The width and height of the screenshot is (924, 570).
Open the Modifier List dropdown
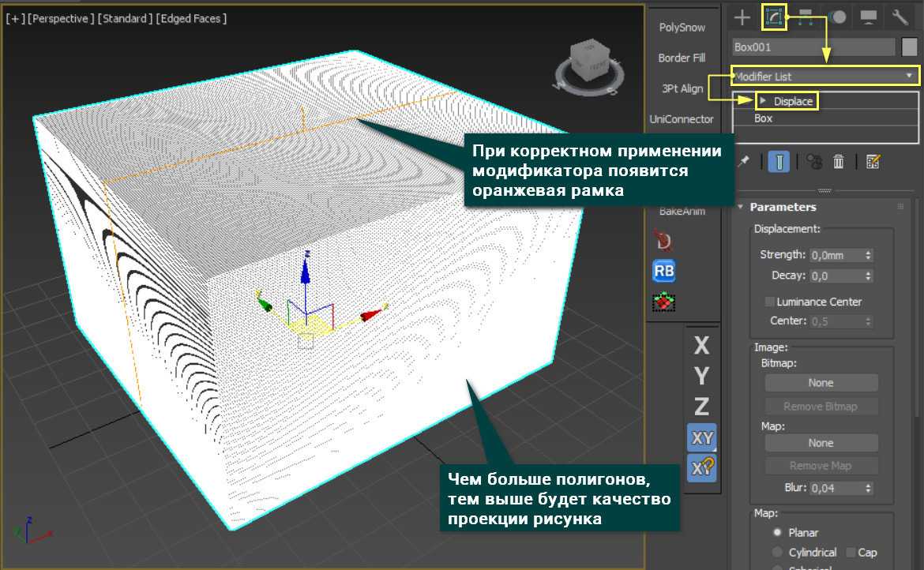click(x=825, y=77)
